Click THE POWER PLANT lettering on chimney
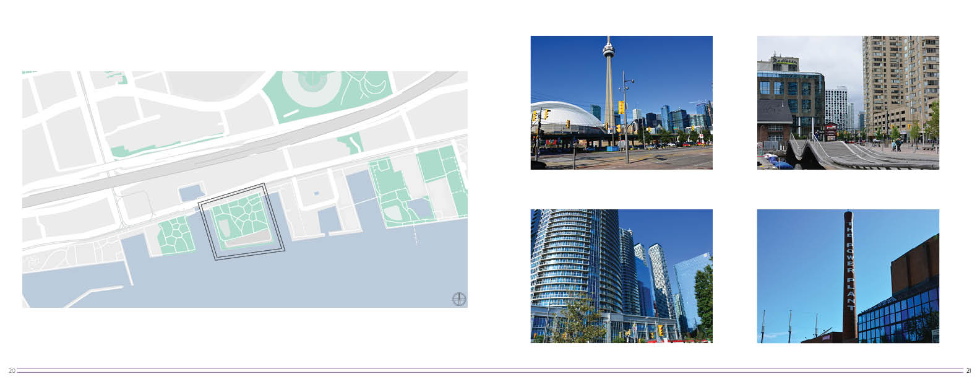The image size is (980, 379). click(x=851, y=264)
